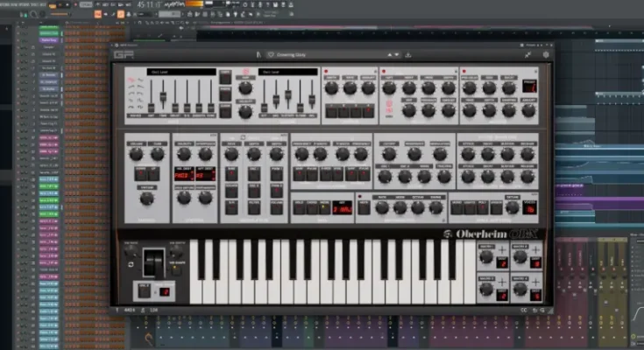Screen dimensions: 644x350
Task: Open the preset browser library icon
Action: (258, 54)
